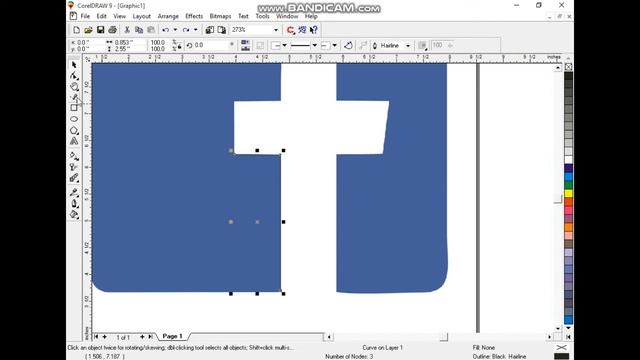Viewport: 640px width, 360px height.
Task: Click the Undo arrow icon
Action: [166, 30]
